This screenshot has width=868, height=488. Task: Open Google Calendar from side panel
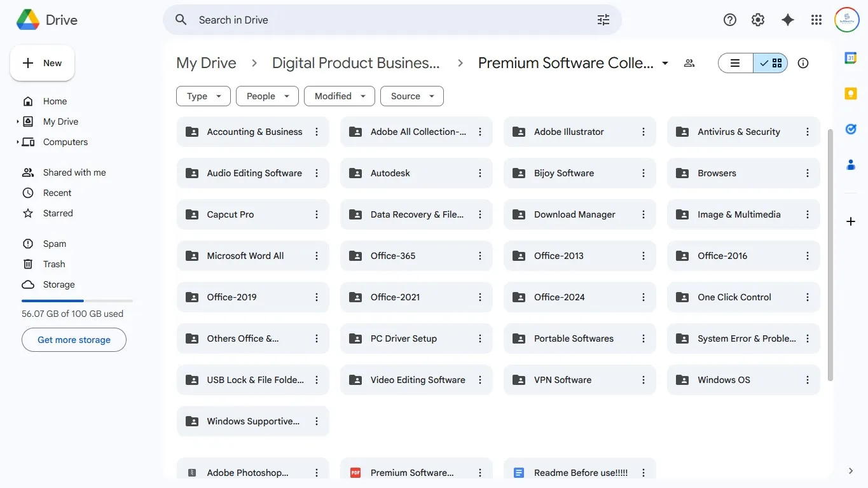851,58
